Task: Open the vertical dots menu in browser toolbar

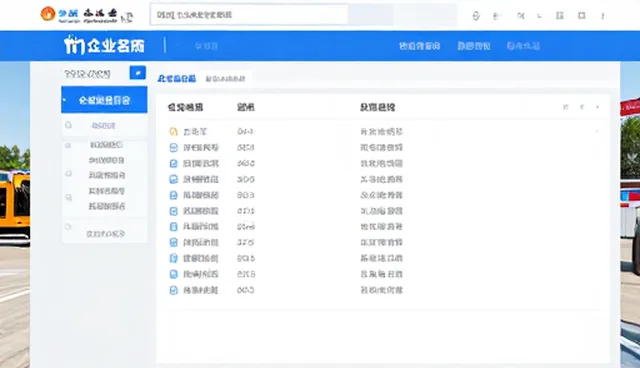Action: (602, 16)
